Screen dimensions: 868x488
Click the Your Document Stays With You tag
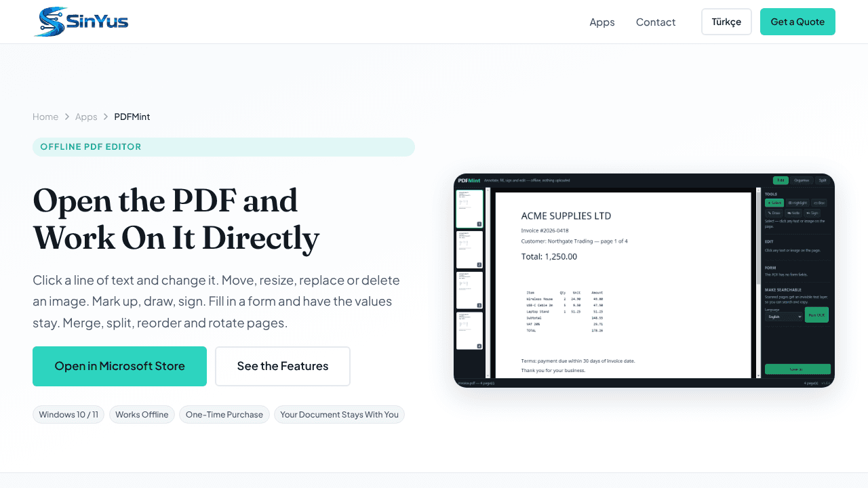point(339,414)
